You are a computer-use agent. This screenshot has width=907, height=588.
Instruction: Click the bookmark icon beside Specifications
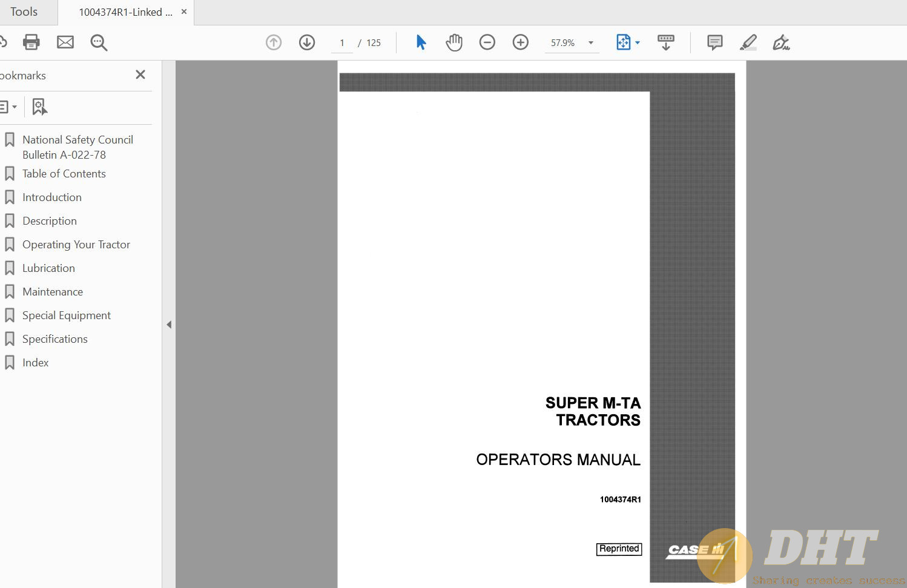(x=10, y=339)
